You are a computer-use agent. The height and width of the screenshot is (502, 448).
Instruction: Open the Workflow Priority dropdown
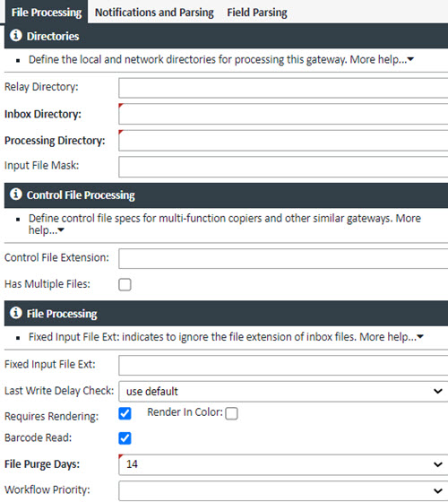tap(283, 490)
